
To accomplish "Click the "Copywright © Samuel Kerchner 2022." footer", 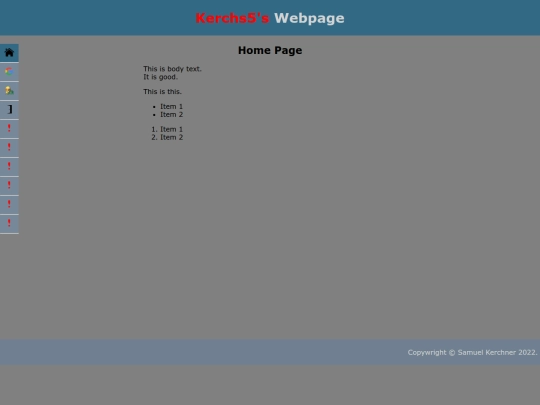I will tap(472, 352).
